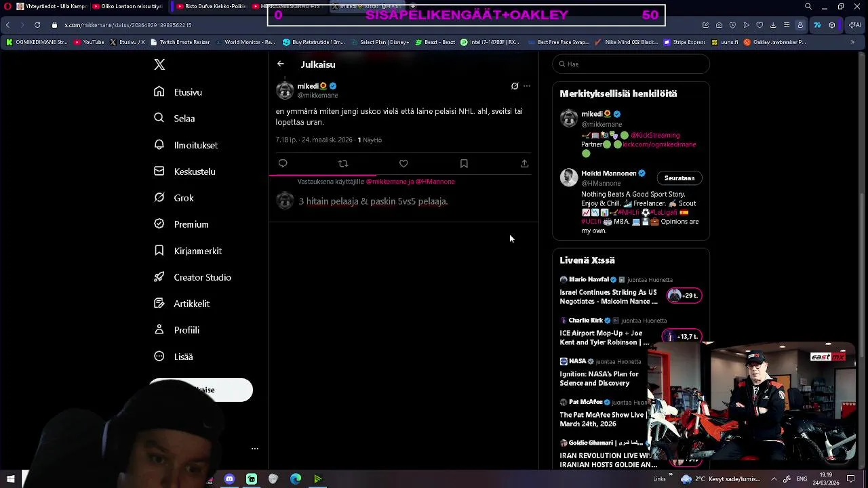This screenshot has height=488, width=868.
Task: Open Mario Nawfal live space
Action: tap(608, 297)
